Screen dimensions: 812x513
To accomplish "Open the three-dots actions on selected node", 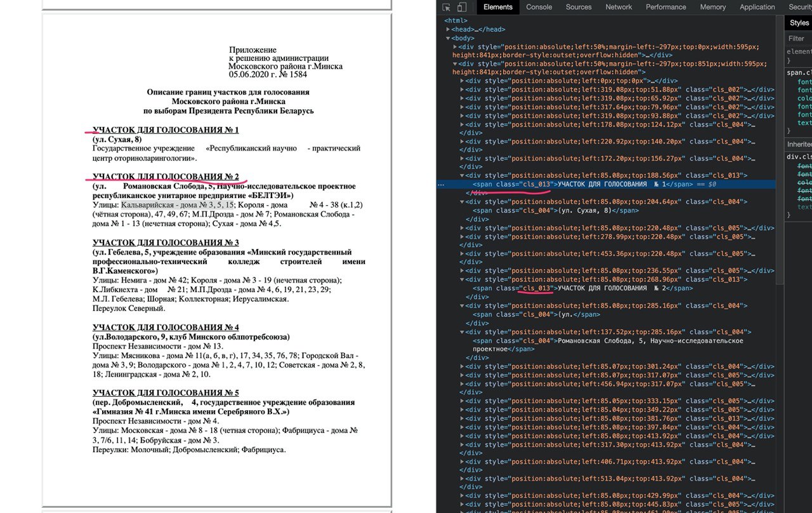I will coord(441,184).
